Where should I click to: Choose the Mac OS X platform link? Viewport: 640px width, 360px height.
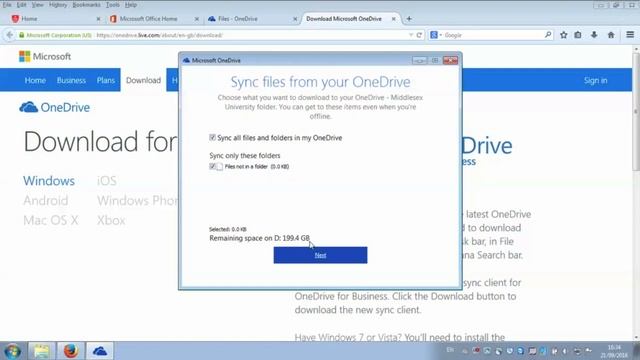coord(51,220)
